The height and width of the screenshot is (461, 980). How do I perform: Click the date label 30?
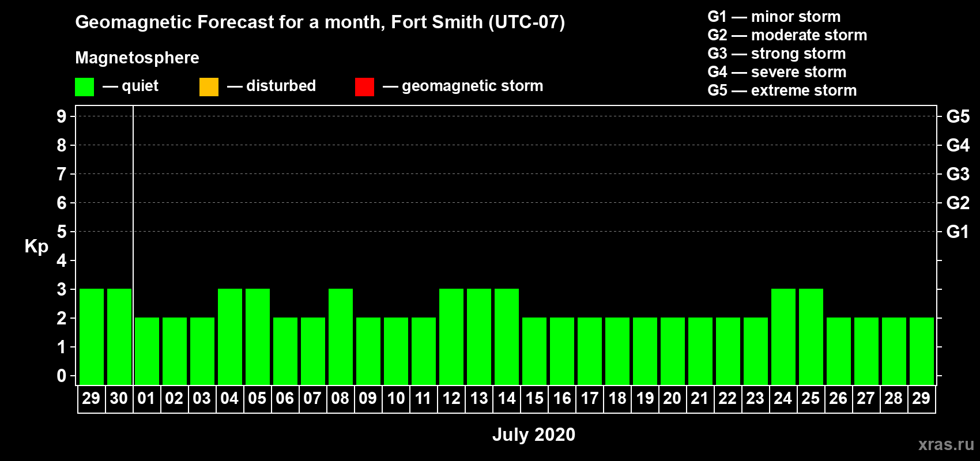tap(119, 398)
